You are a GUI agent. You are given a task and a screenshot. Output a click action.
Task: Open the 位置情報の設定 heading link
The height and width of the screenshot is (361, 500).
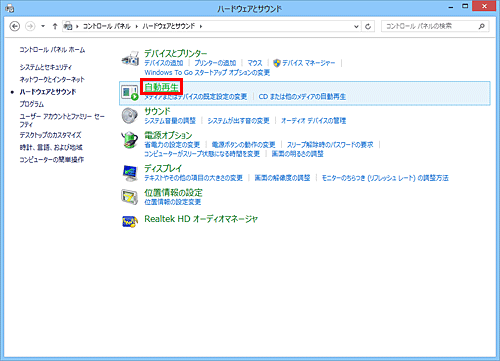tap(173, 193)
